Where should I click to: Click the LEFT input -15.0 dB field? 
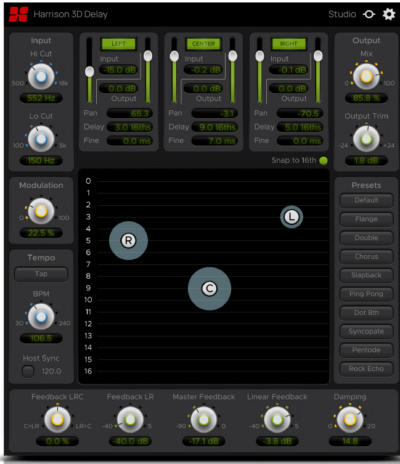point(119,70)
